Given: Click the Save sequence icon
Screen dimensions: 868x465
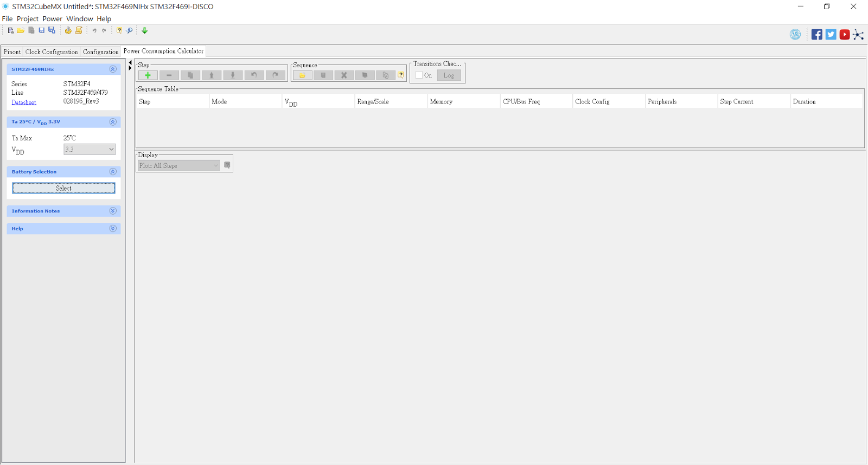Looking at the screenshot, I should tap(323, 75).
